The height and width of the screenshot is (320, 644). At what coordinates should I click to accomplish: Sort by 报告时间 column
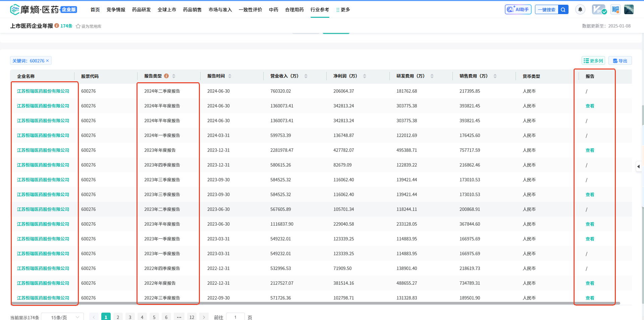point(230,76)
